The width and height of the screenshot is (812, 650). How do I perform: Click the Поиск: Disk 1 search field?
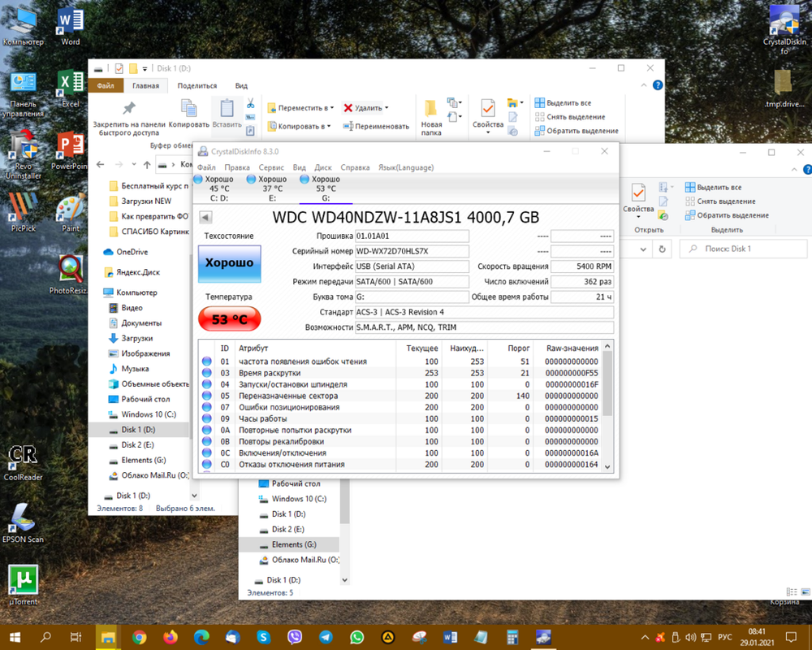(x=743, y=249)
